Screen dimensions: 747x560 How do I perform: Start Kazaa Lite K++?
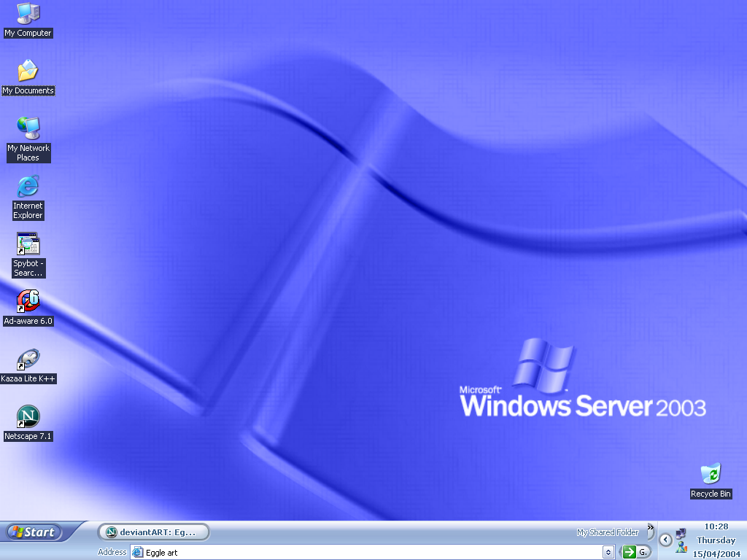coord(27,359)
